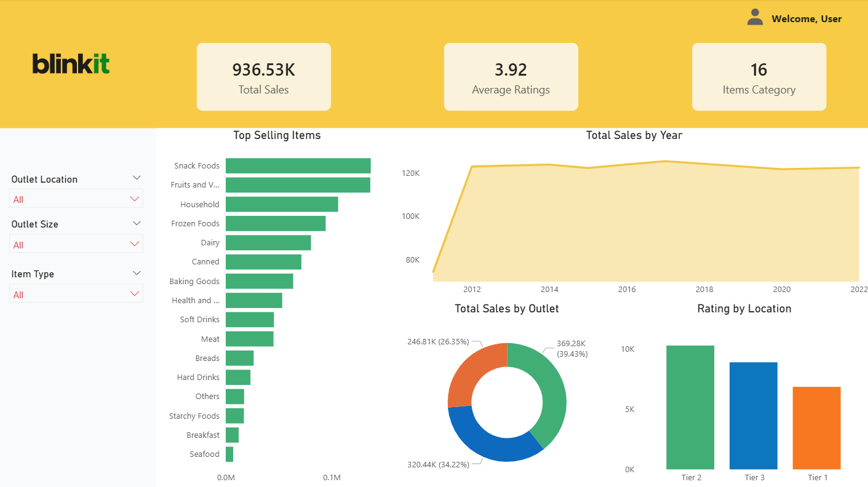Screen dimensions: 868x487
Task: Select the Health and ... bar
Action: point(254,300)
